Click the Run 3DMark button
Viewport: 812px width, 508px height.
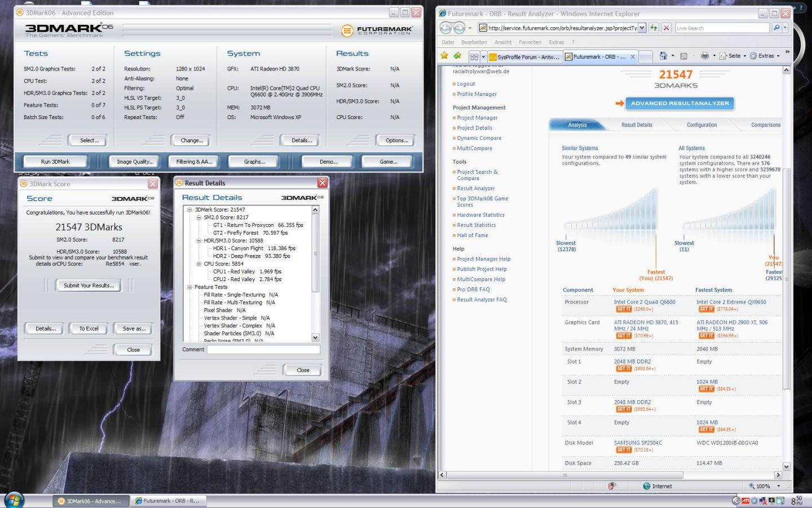pyautogui.click(x=55, y=161)
